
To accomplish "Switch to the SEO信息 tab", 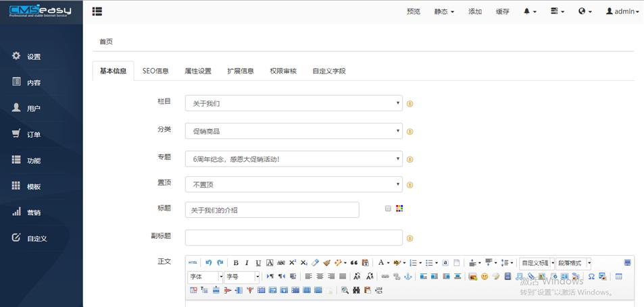I will click(155, 71).
